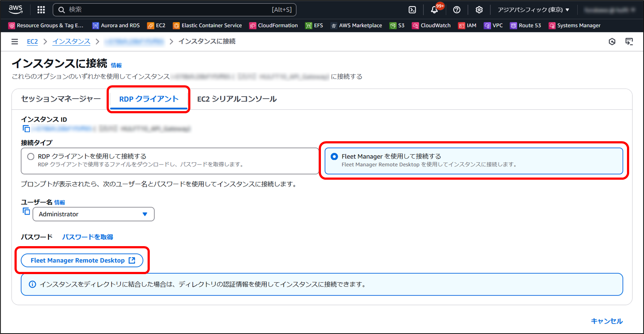Open the Systems Manager shortcut
The image size is (644, 334).
point(575,25)
